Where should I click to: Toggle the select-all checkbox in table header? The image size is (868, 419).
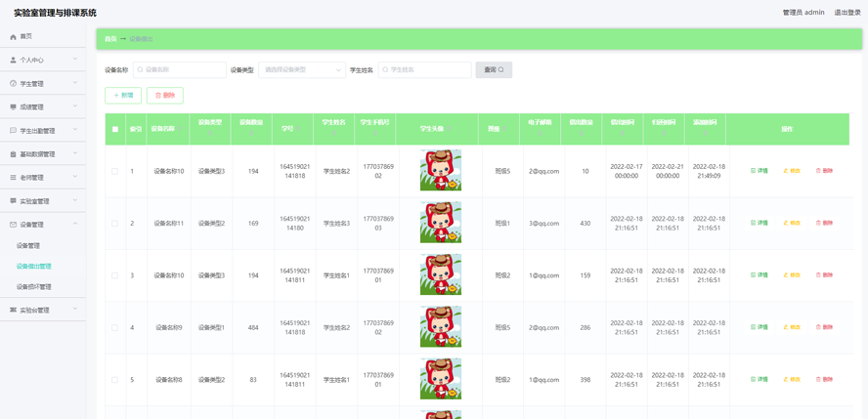(x=114, y=129)
